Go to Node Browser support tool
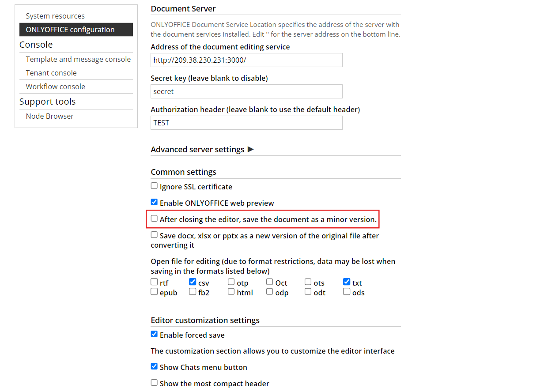 tap(50, 116)
